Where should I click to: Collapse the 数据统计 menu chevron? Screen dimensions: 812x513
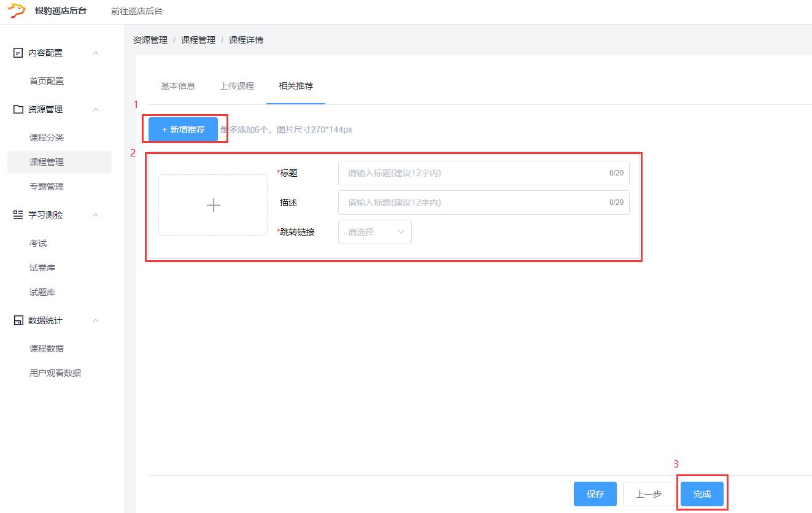[x=96, y=320]
